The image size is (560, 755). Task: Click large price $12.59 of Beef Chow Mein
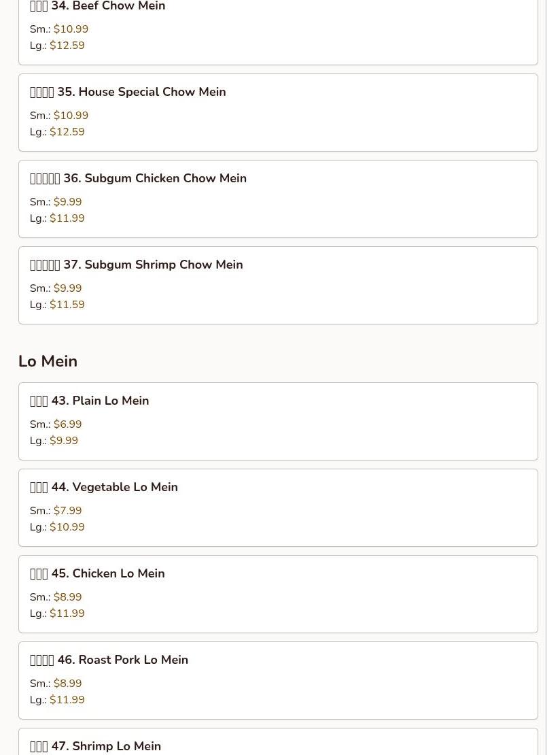click(x=67, y=46)
